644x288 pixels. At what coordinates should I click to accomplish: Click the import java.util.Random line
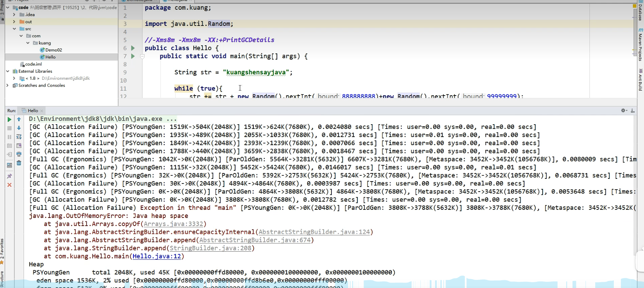(x=189, y=24)
